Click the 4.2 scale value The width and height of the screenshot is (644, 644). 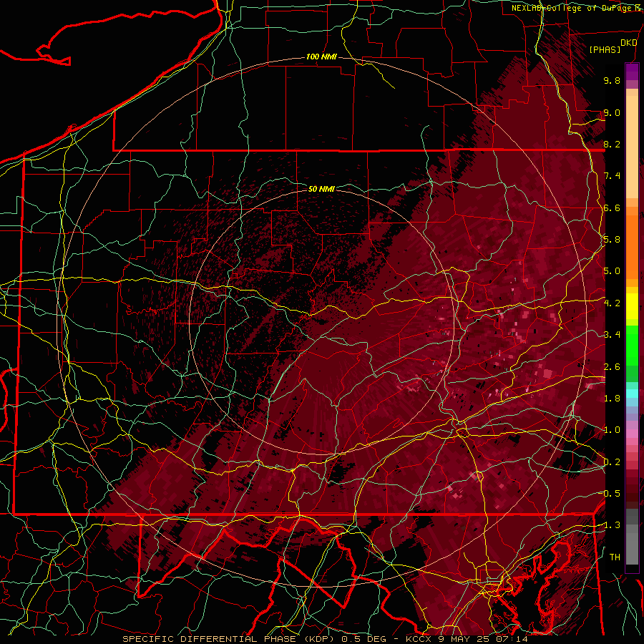pyautogui.click(x=612, y=303)
